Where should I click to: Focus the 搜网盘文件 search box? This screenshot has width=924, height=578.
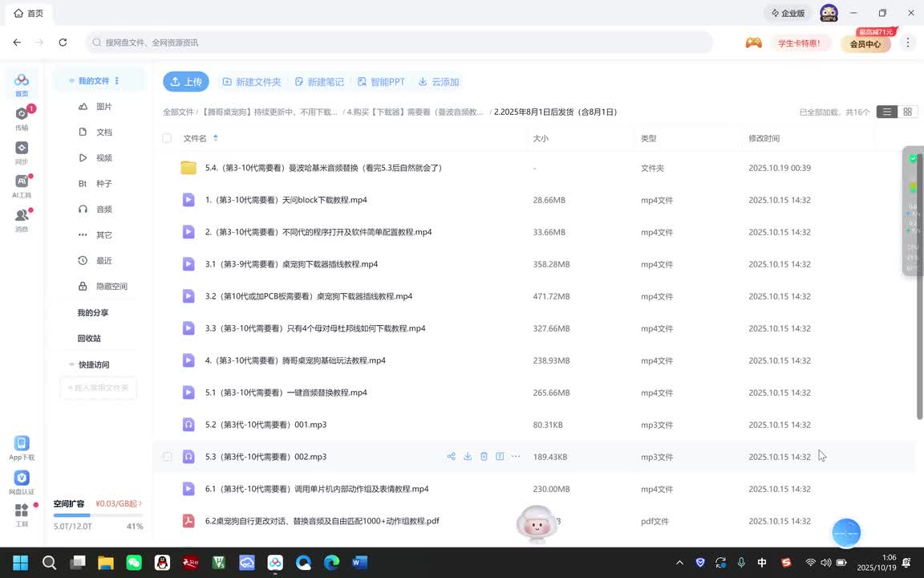click(399, 43)
